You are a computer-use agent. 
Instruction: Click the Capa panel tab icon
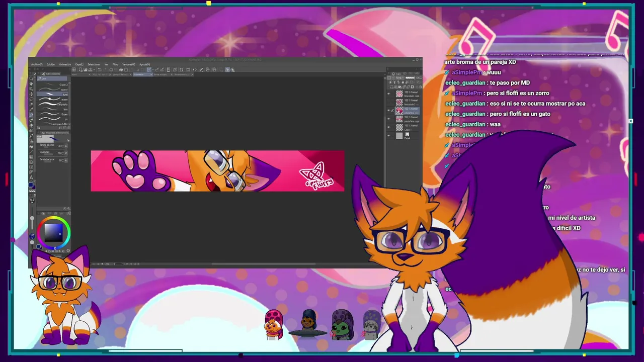tap(393, 74)
